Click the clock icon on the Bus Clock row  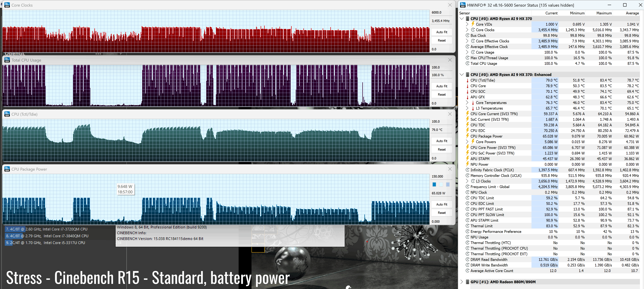click(468, 35)
